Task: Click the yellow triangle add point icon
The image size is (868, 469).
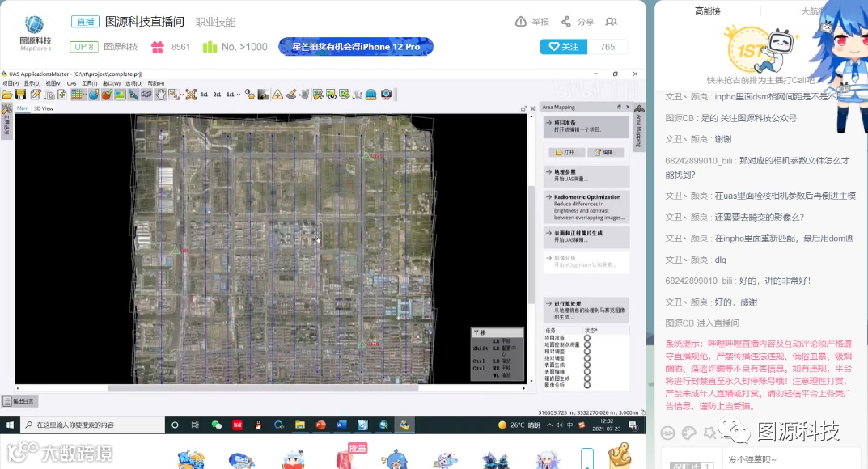Action: click(277, 95)
